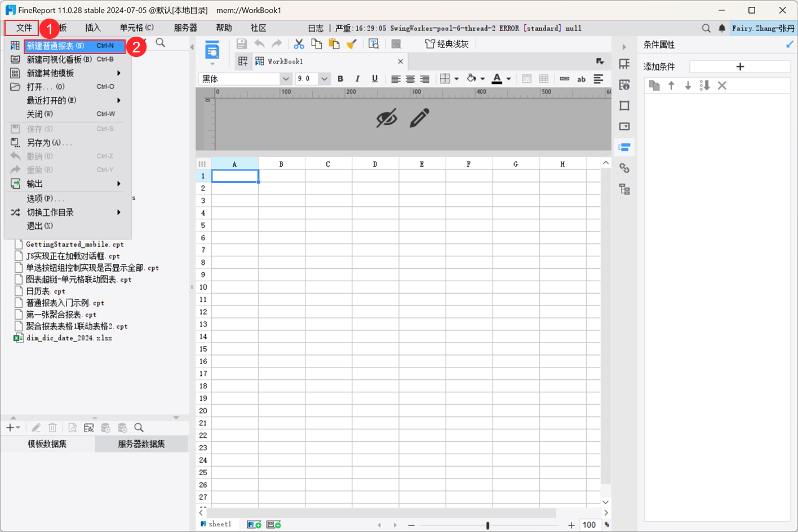Click the undo arrow in the toolbar

259,44
